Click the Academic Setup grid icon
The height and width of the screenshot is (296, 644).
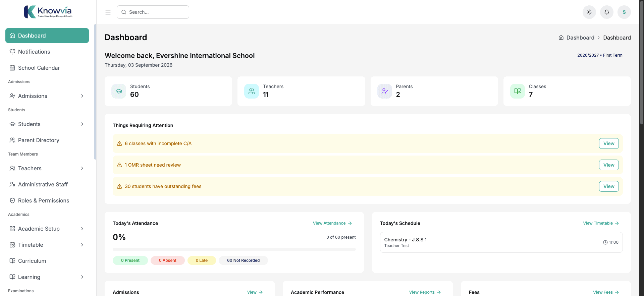12,229
